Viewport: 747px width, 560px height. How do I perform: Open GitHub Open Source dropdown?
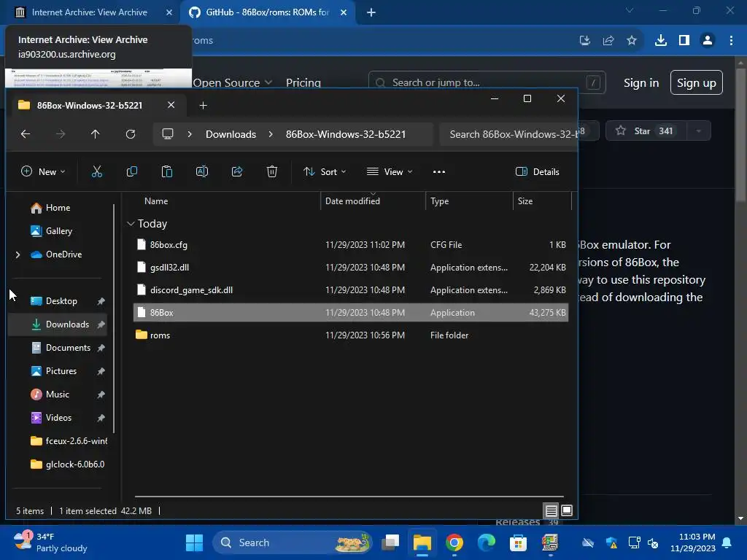point(233,83)
